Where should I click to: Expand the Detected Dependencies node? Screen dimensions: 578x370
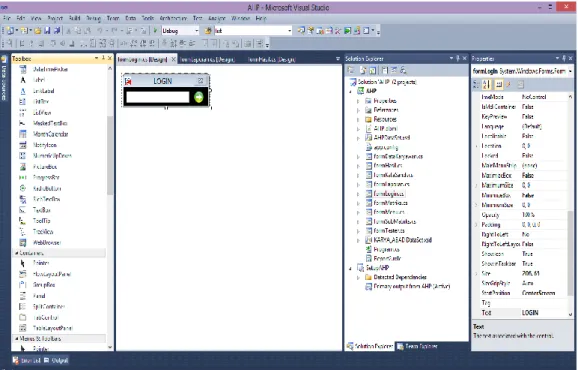pos(358,278)
